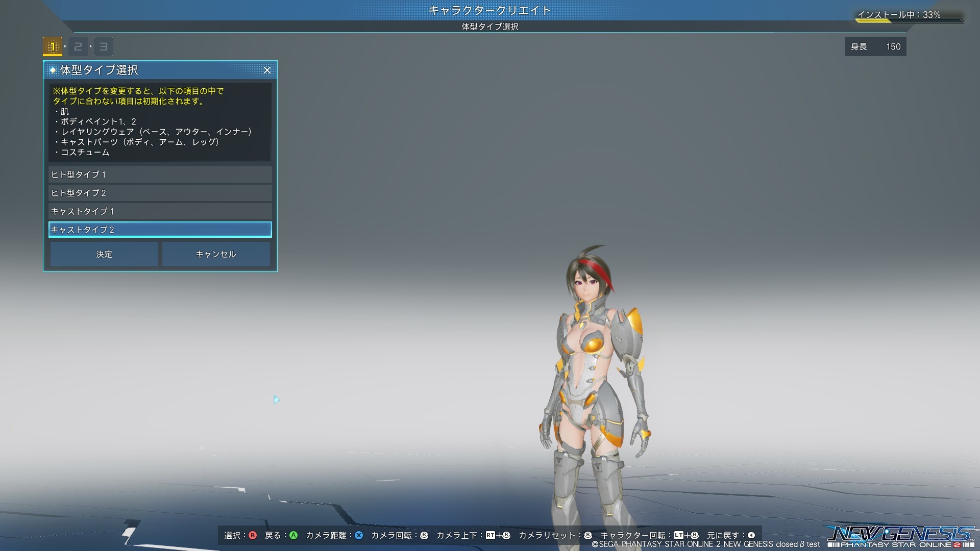Click the カメラ回転 right-stick icon
Screen dimensions: 980x551
[x=424, y=535]
